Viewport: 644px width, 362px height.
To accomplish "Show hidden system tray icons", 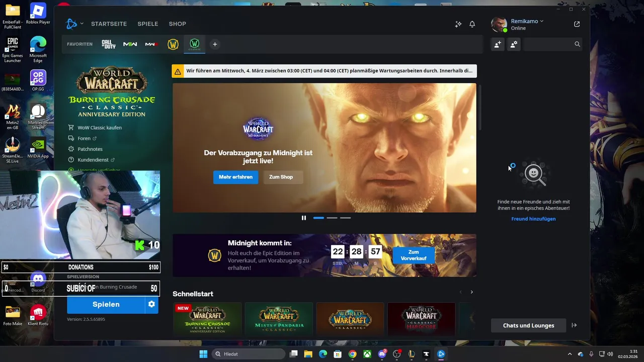I will [570, 354].
